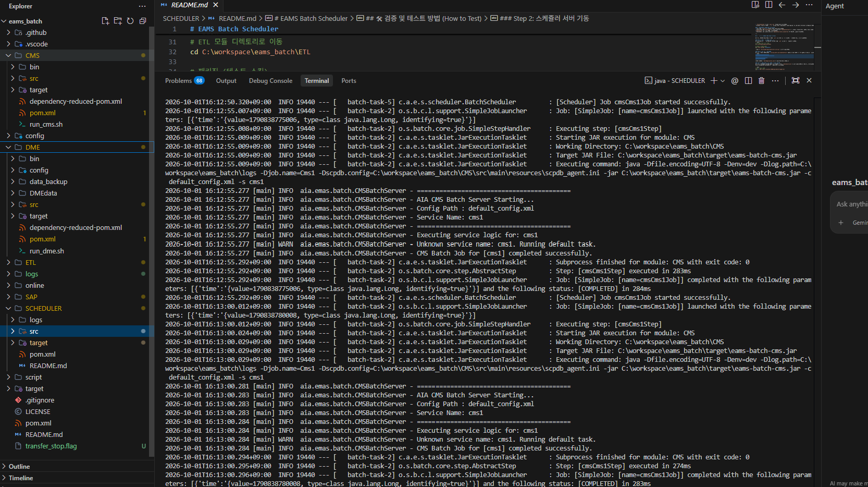
Task: Collapse all folders in Explorer
Action: [x=143, y=21]
